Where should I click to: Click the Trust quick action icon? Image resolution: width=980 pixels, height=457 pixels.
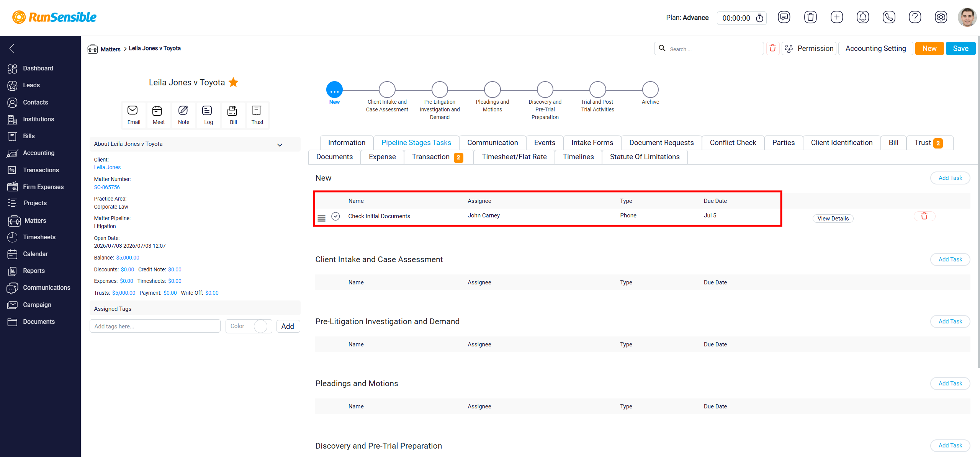tap(257, 111)
